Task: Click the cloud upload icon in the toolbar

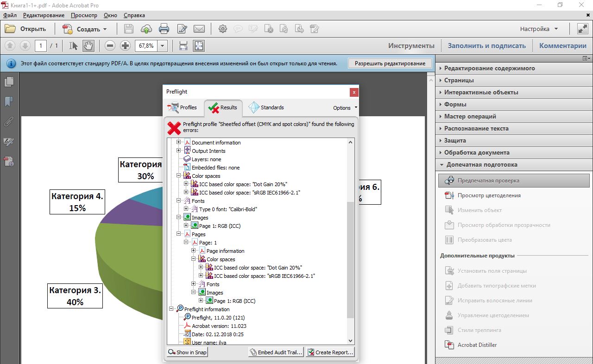Action: pos(146,29)
